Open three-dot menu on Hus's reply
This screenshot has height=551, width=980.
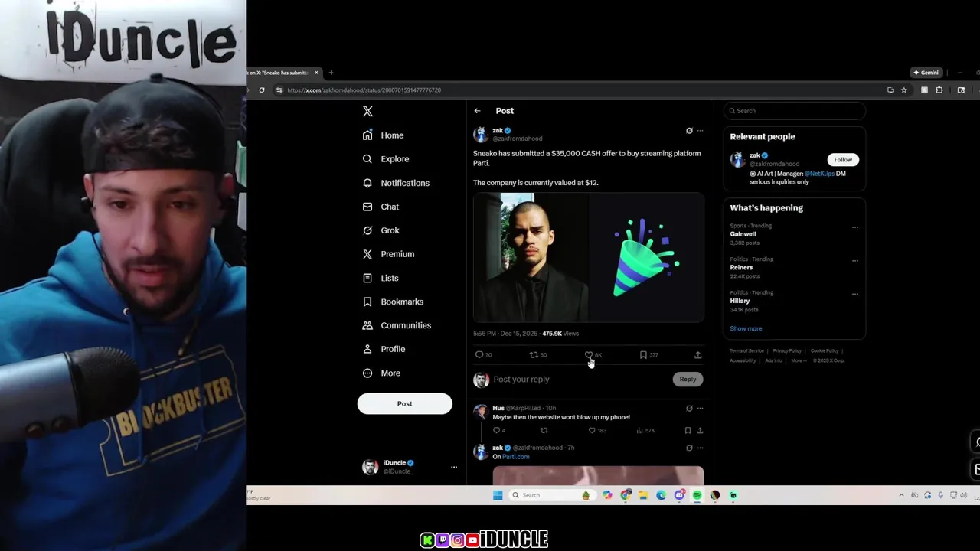(700, 409)
